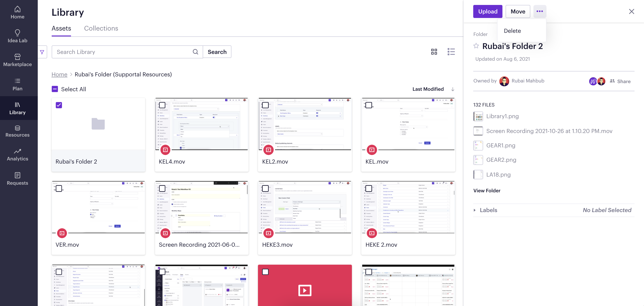Go to Home breadcrumb link
The width and height of the screenshot is (644, 306).
coord(59,75)
